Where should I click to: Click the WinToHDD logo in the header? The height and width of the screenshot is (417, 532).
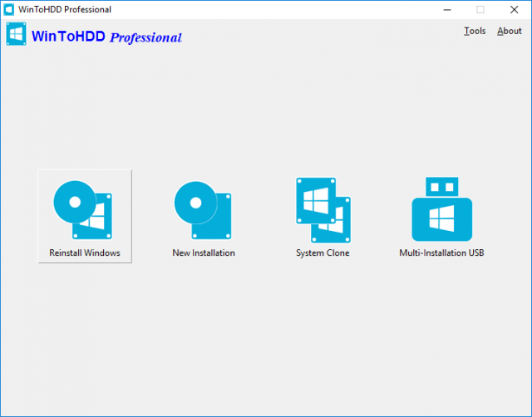pyautogui.click(x=16, y=34)
